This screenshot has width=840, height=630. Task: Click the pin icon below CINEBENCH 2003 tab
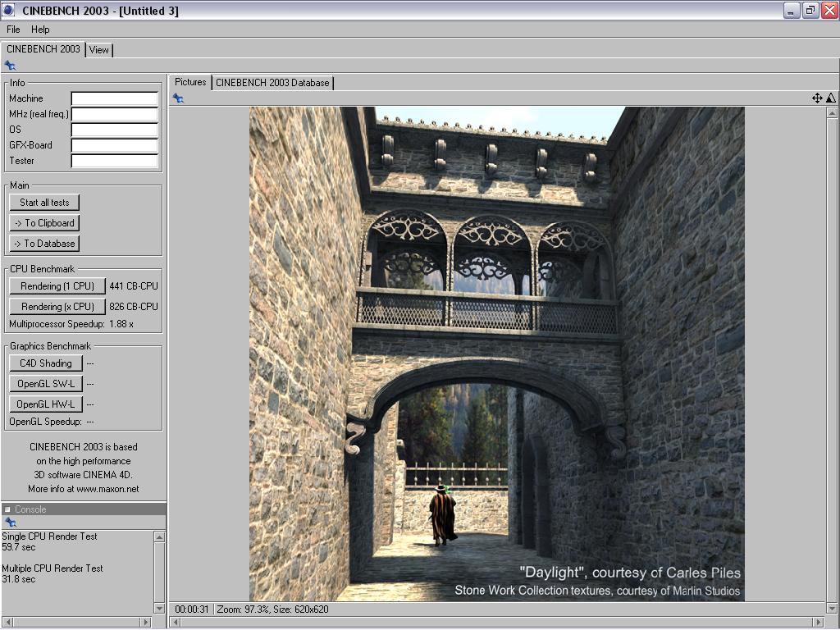tap(10, 66)
